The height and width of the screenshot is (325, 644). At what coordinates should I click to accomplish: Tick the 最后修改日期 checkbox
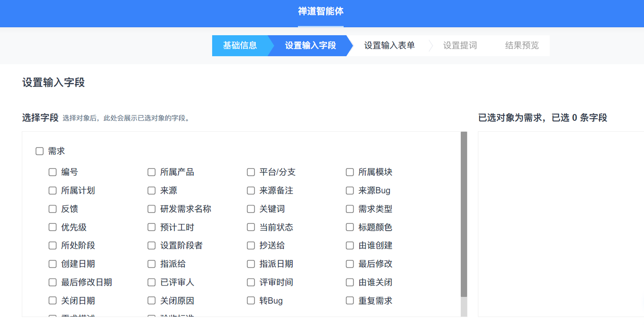click(52, 282)
